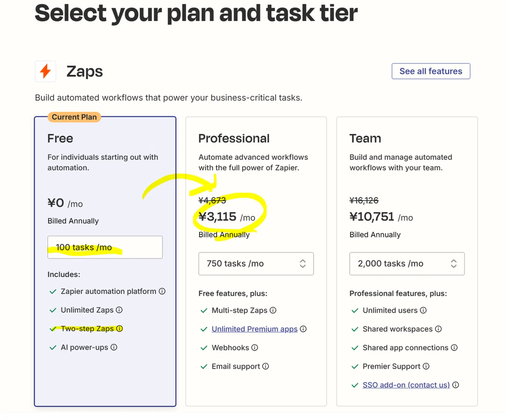Open info tooltip for Multi-step Zaps
The height and width of the screenshot is (420, 505).
pos(273,311)
